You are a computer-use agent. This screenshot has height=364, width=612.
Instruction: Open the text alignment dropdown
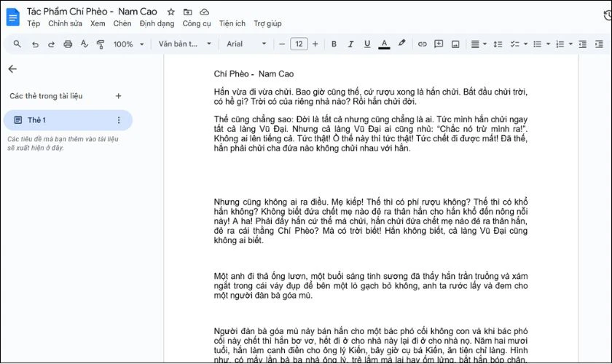479,44
